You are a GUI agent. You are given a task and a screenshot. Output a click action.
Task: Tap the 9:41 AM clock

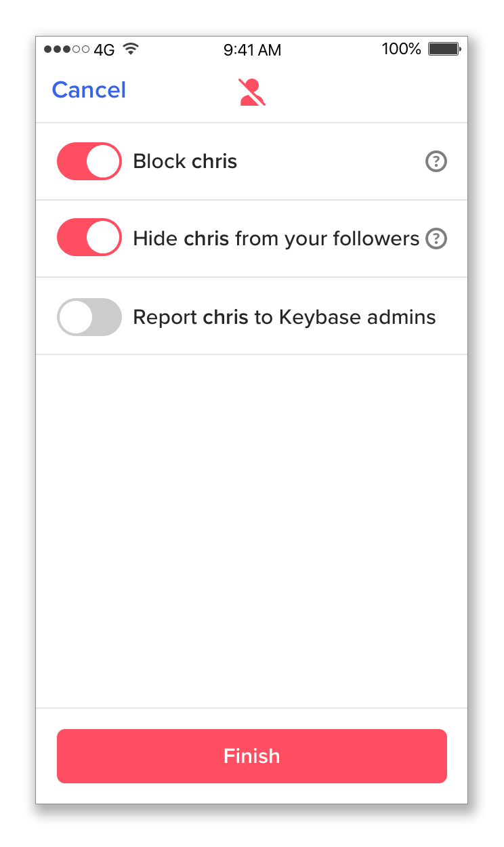pos(252,50)
